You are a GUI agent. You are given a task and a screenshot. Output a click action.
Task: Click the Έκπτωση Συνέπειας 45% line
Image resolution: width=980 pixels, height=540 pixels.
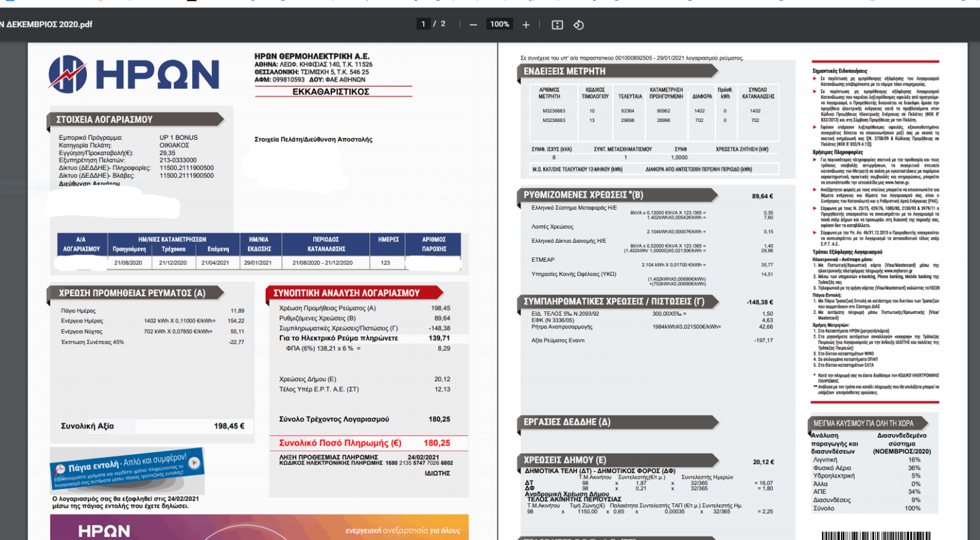[153, 342]
